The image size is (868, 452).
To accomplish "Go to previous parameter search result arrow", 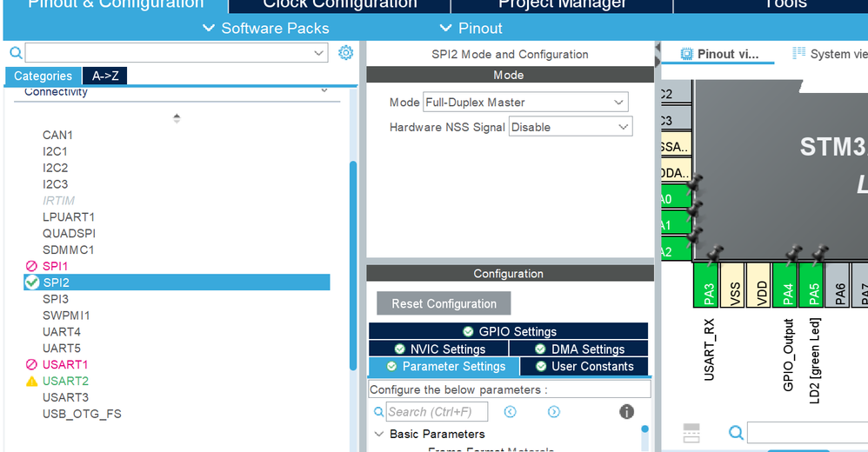I will coord(510,412).
